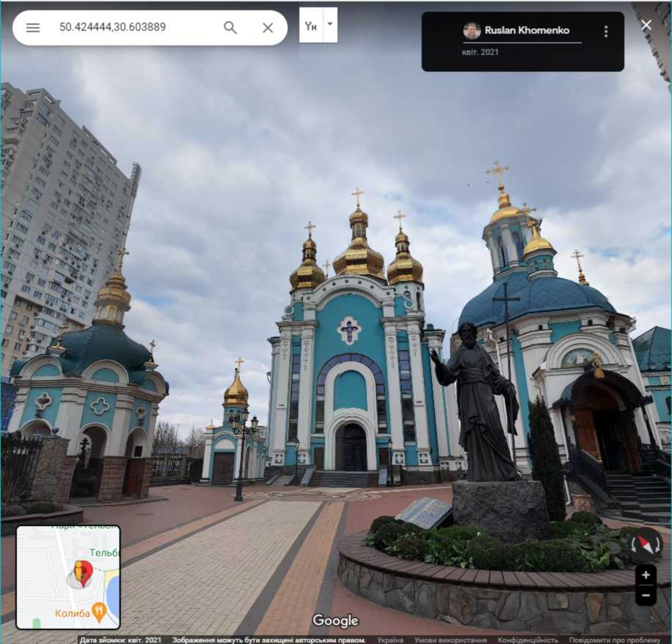Click the Україна footer link
Image resolution: width=672 pixels, height=644 pixels.
390,640
